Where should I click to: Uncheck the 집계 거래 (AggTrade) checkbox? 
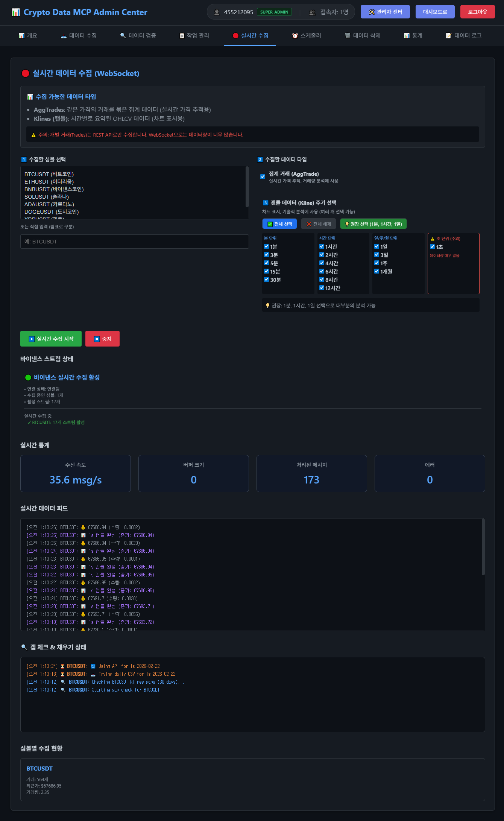263,176
